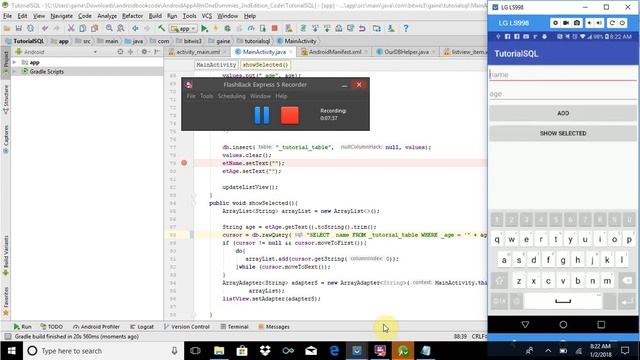Click the screenshot camera icon in LG LS998
This screenshot has height=360, width=640.
(x=577, y=23)
